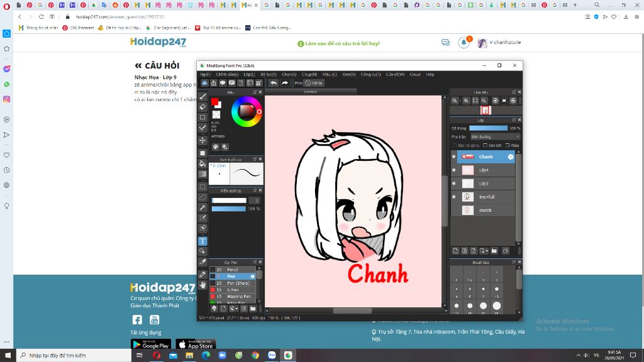Image resolution: width=644 pixels, height=362 pixels.
Task: Select the Text tool (T)
Action: tap(203, 241)
